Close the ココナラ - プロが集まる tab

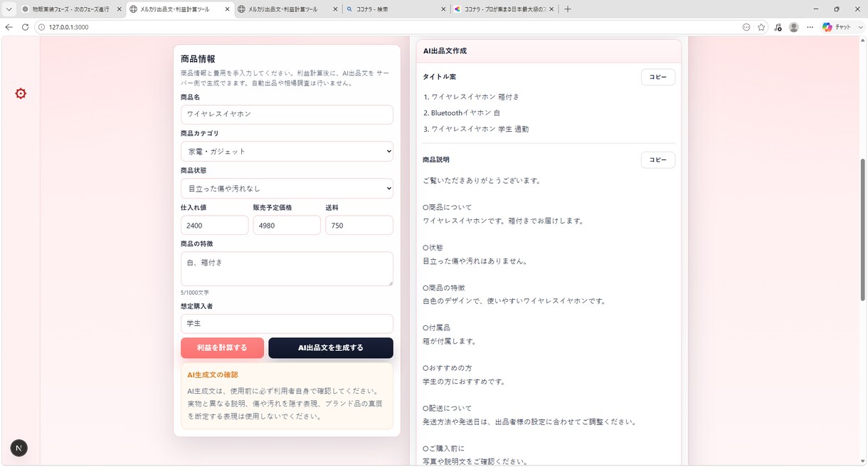551,9
